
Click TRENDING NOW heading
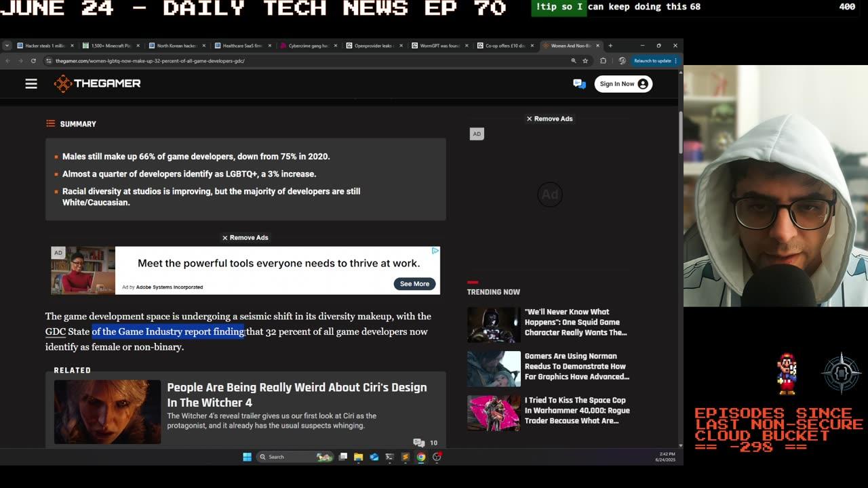(494, 292)
